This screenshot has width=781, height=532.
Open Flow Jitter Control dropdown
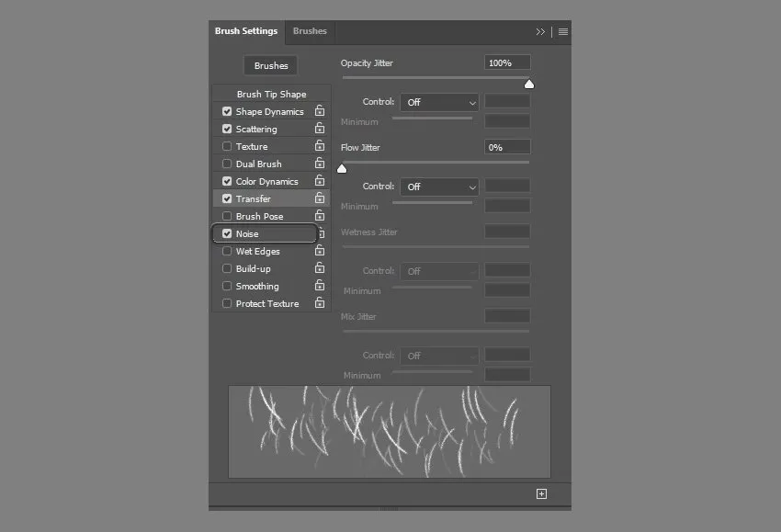pyautogui.click(x=439, y=187)
